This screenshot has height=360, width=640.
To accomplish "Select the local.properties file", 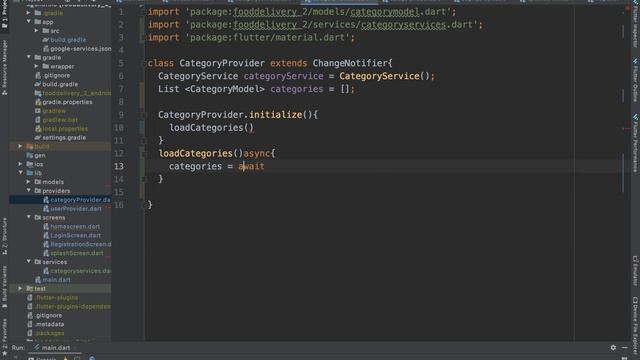I will [x=65, y=129].
